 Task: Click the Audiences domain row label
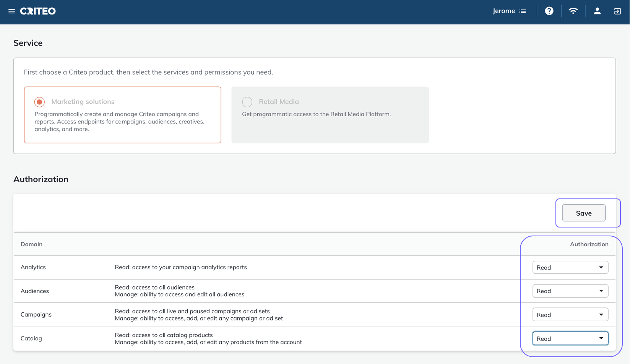pyautogui.click(x=35, y=291)
